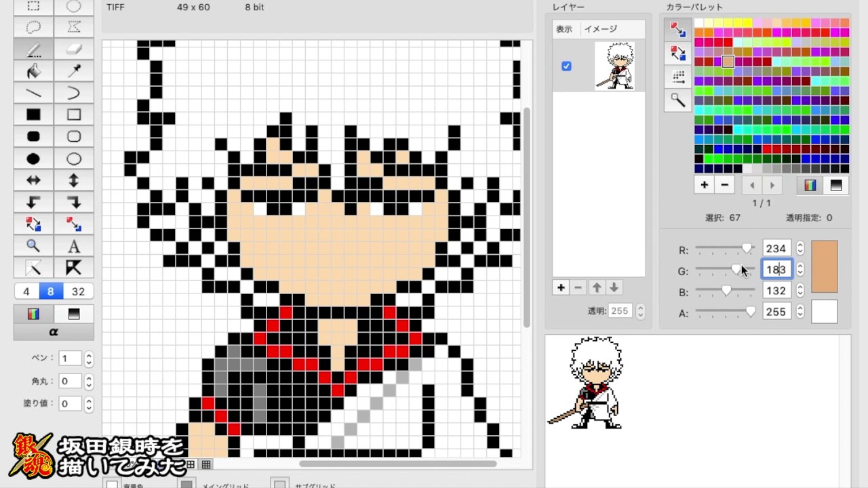Add a new layer with plus button
This screenshot has height=488, width=868.
click(x=561, y=287)
